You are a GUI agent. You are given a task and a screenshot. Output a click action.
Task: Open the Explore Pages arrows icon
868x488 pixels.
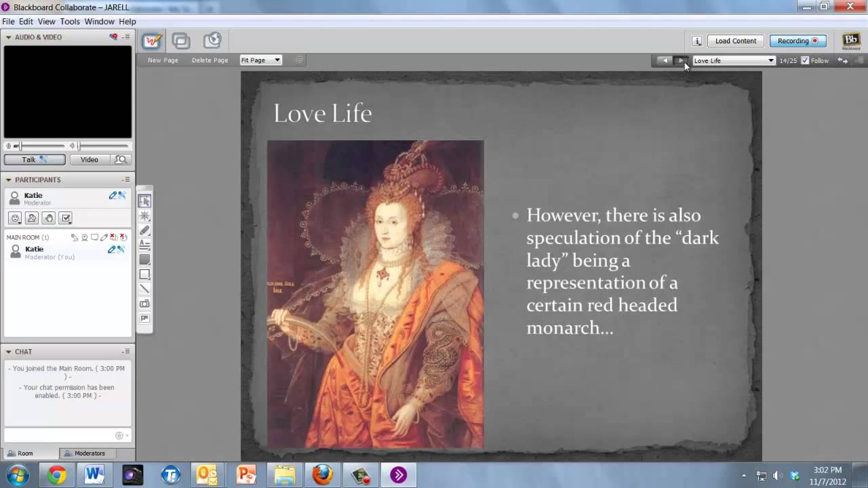click(842, 60)
